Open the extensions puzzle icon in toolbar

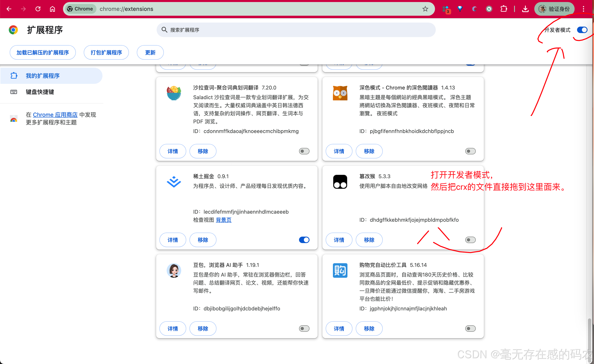pyautogui.click(x=503, y=9)
